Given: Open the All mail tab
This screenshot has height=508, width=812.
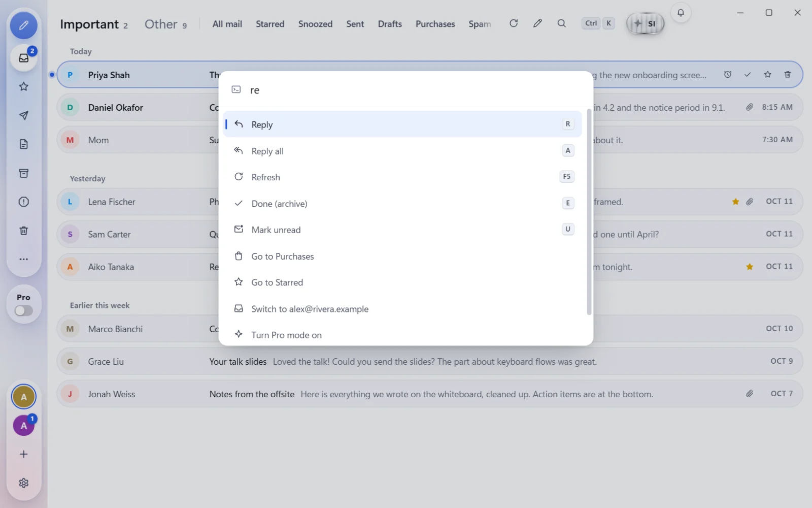Looking at the screenshot, I should click(x=227, y=24).
